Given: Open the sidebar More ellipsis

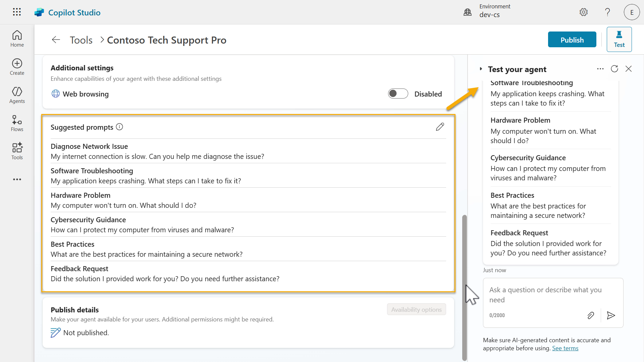Looking at the screenshot, I should point(17,180).
